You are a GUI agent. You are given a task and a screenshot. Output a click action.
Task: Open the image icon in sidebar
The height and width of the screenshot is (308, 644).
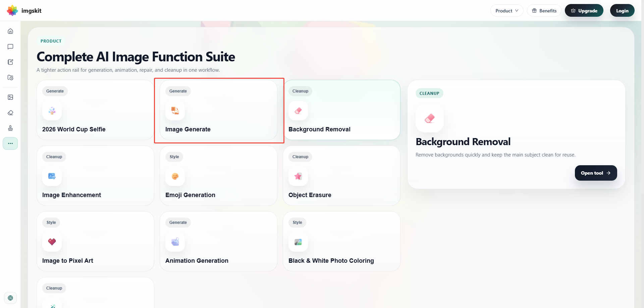tap(10, 97)
